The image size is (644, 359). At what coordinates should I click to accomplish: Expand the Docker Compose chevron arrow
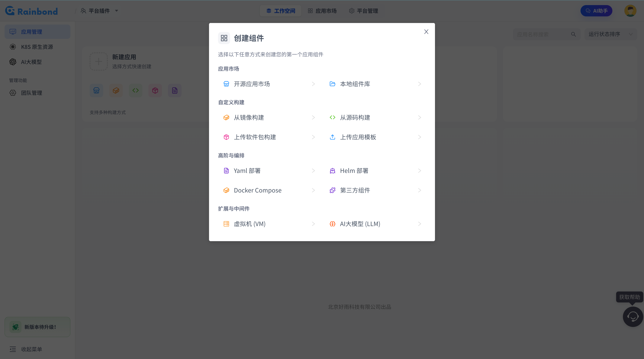coord(313,190)
